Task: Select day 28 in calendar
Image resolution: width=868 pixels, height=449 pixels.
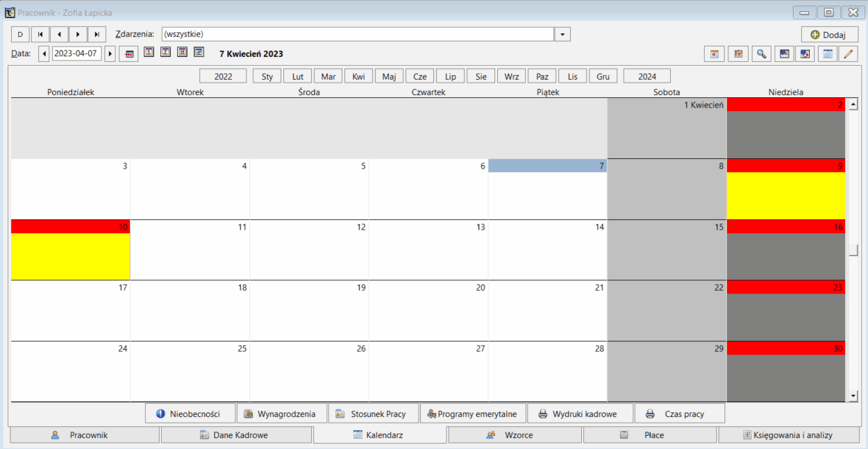Action: pyautogui.click(x=547, y=371)
